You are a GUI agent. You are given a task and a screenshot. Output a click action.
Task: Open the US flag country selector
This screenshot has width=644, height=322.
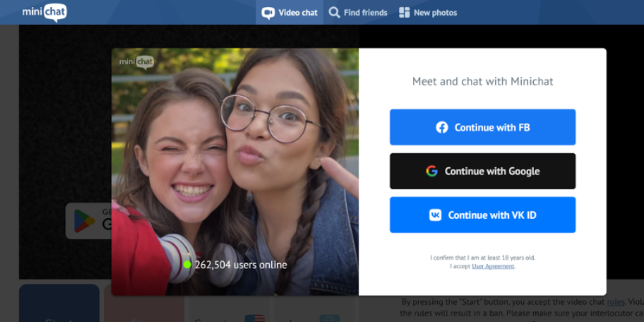254,318
